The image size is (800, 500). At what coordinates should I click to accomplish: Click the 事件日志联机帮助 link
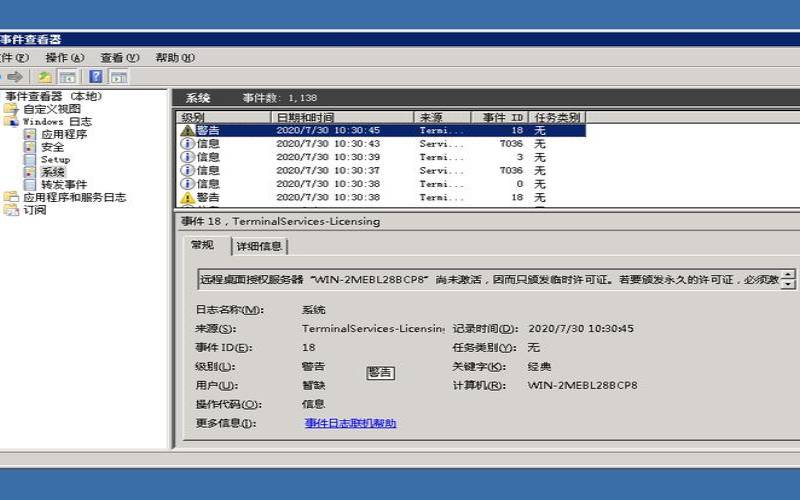[x=350, y=423]
